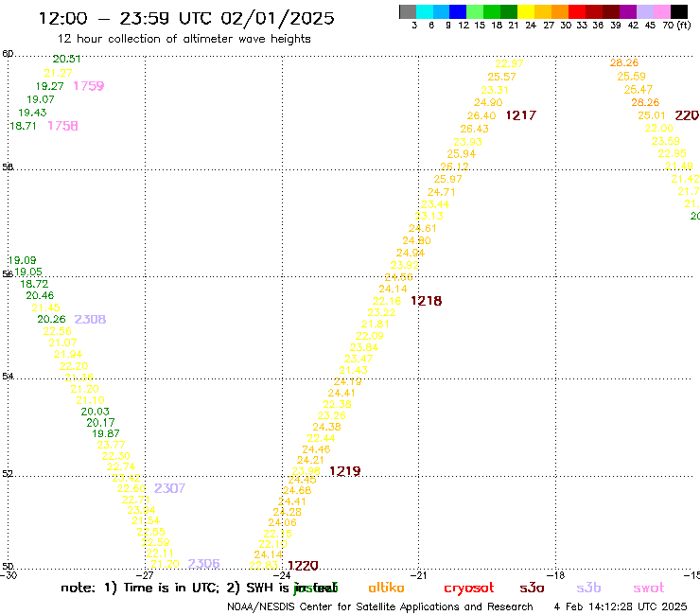Image resolution: width=700 pixels, height=615 pixels.
Task: Click the s3b pass time 2306
Action: 203,564
